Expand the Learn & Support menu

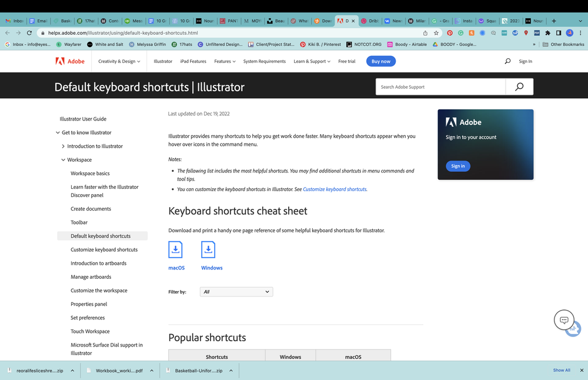[x=312, y=61]
